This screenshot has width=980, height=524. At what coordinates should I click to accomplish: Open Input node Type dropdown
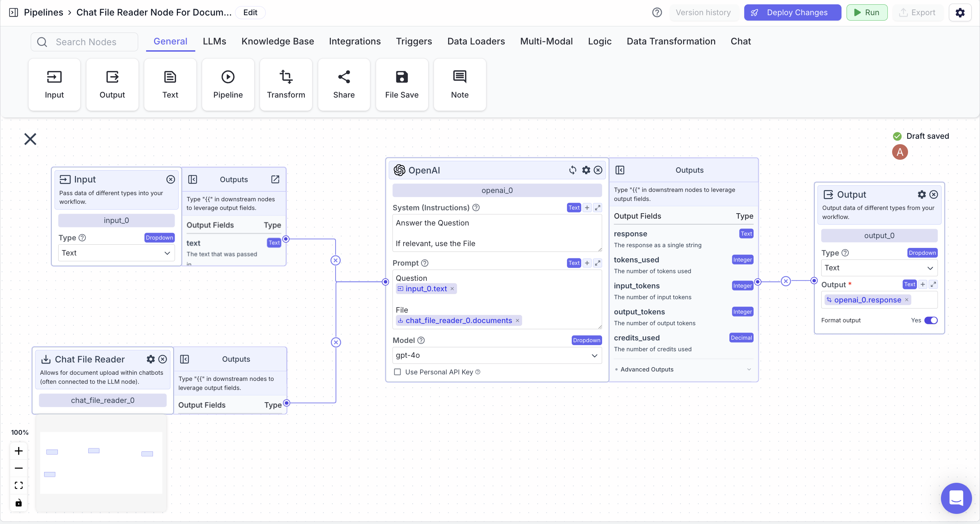tap(116, 253)
